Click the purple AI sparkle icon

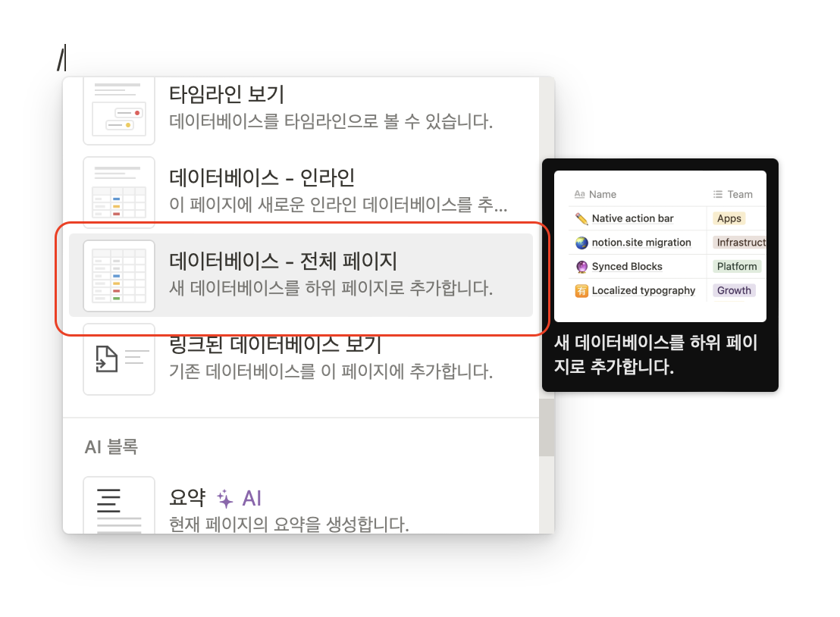[225, 499]
